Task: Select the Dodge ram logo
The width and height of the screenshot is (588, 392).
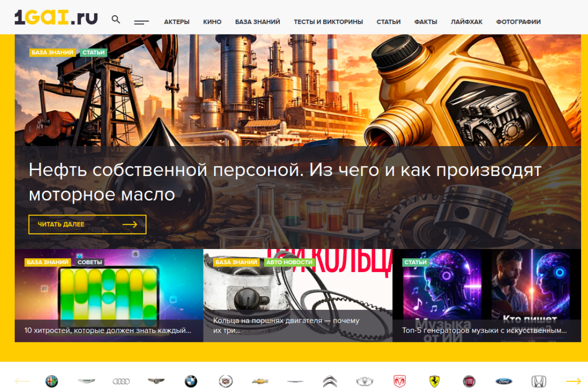Action: point(399,381)
